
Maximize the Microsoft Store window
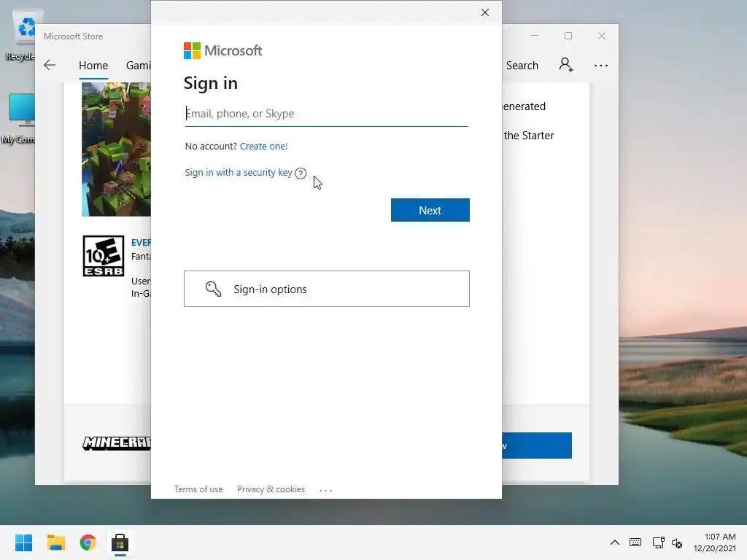point(568,36)
